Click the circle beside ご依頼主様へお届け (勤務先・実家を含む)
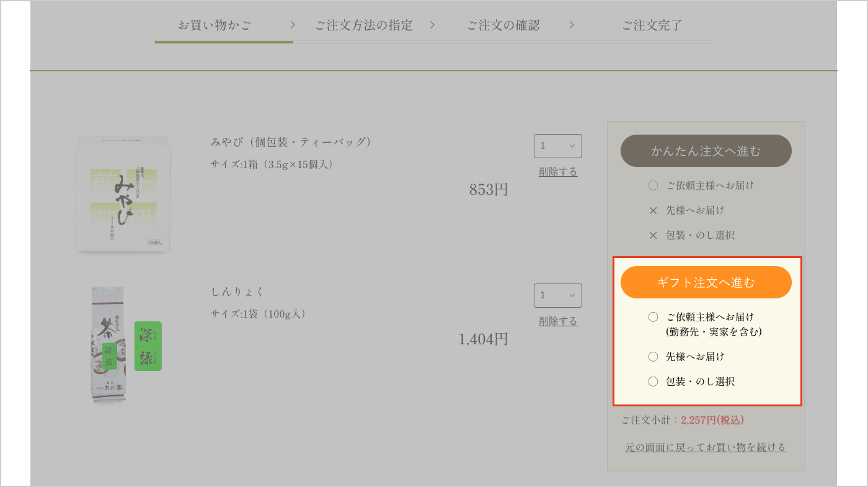The height and width of the screenshot is (487, 868). pos(653,317)
